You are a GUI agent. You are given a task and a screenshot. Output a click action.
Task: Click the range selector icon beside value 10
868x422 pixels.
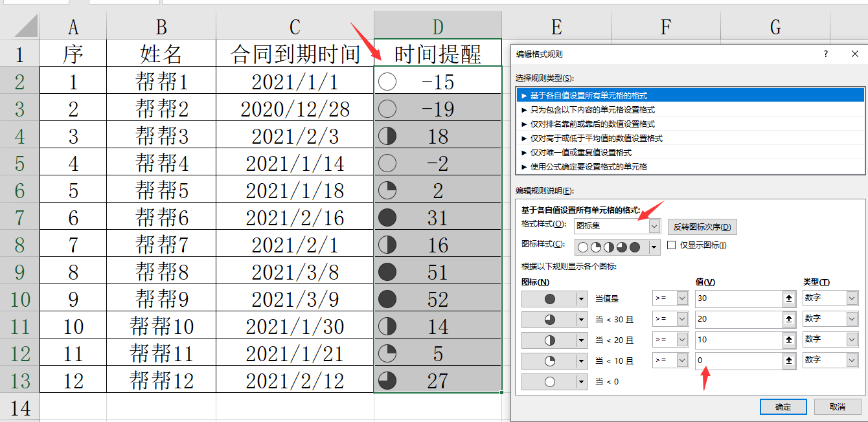(x=789, y=340)
